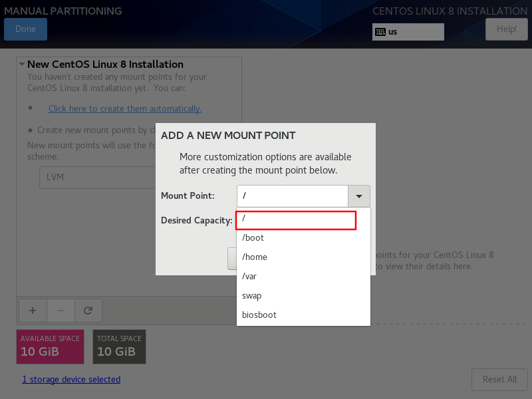Collapse the New CentOS Linux 8 Installation expander
The image size is (532, 399).
(x=22, y=65)
